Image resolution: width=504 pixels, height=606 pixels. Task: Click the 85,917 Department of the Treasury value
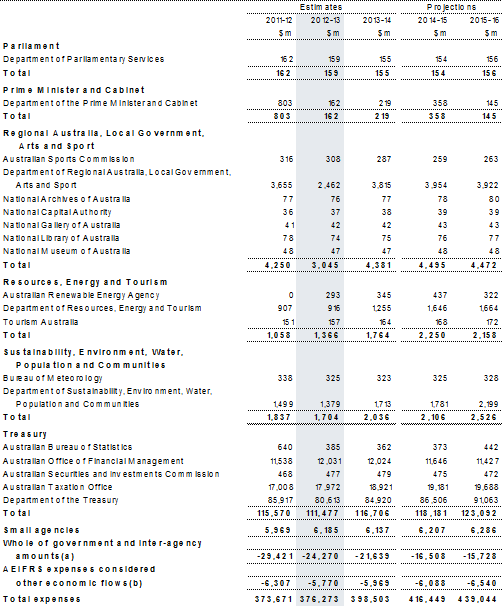point(280,500)
